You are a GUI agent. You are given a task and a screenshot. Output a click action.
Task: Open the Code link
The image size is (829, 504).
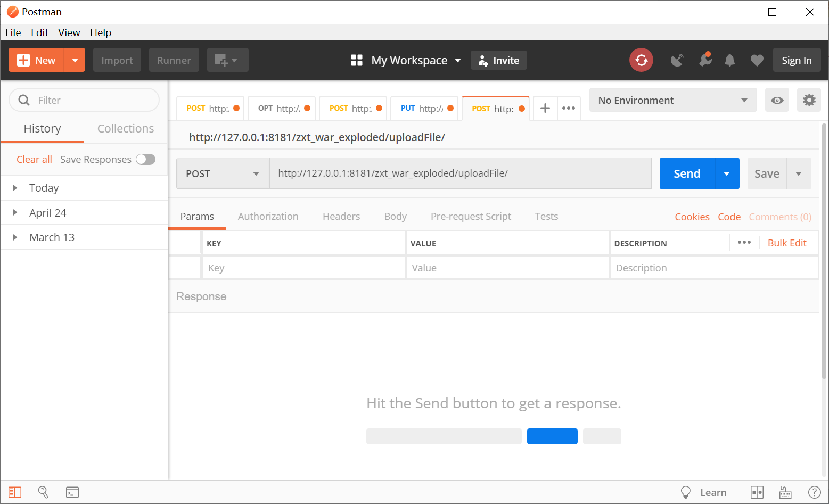click(x=729, y=217)
